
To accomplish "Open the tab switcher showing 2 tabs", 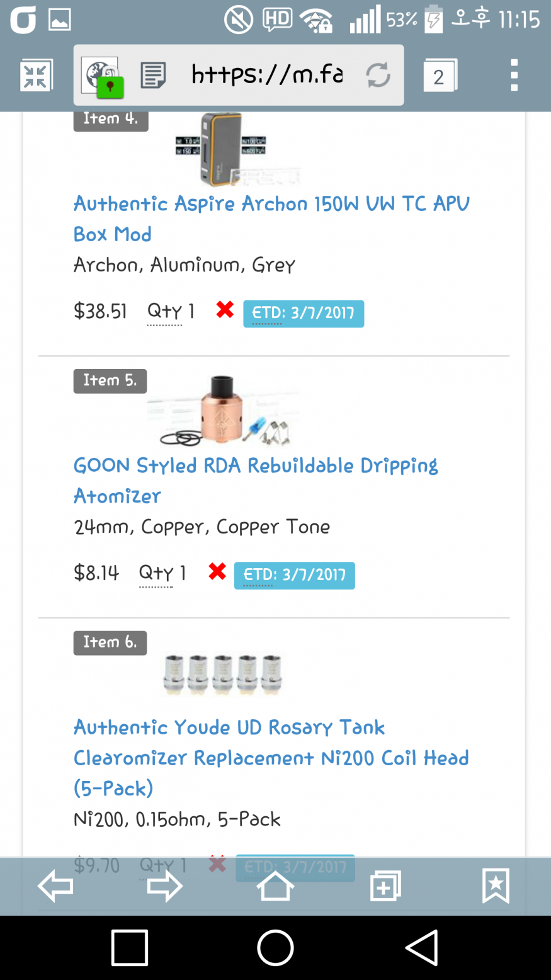I will (440, 76).
